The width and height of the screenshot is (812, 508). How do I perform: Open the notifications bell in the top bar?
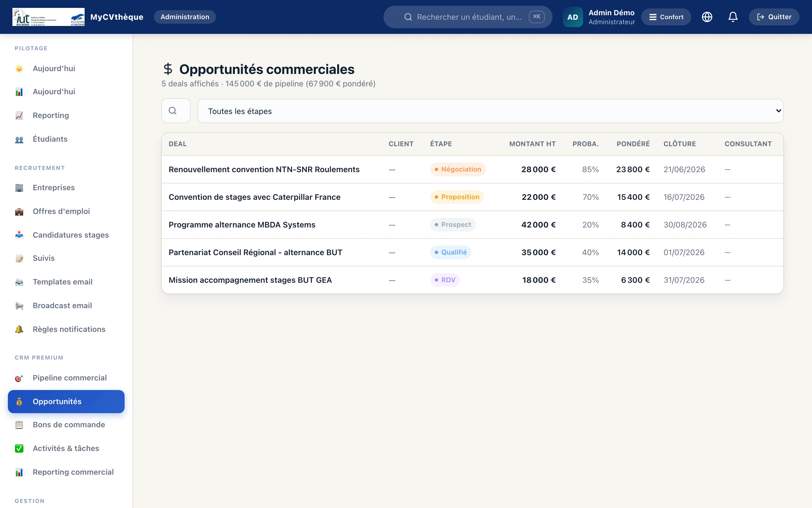point(733,17)
